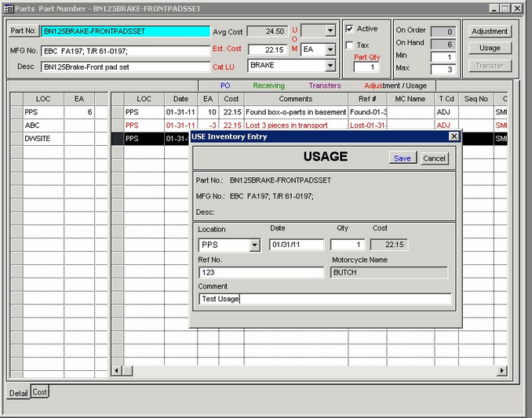The image size is (532, 418).
Task: Switch to the Receiving tab
Action: point(268,85)
